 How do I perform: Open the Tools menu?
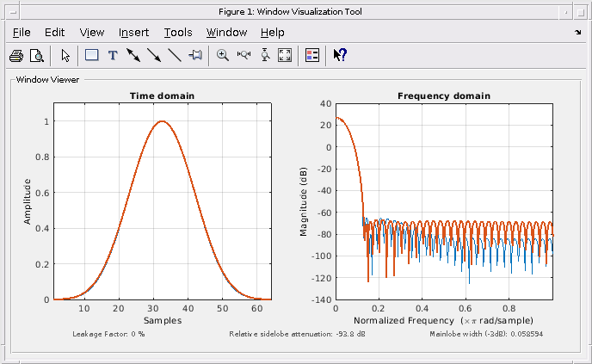point(178,33)
